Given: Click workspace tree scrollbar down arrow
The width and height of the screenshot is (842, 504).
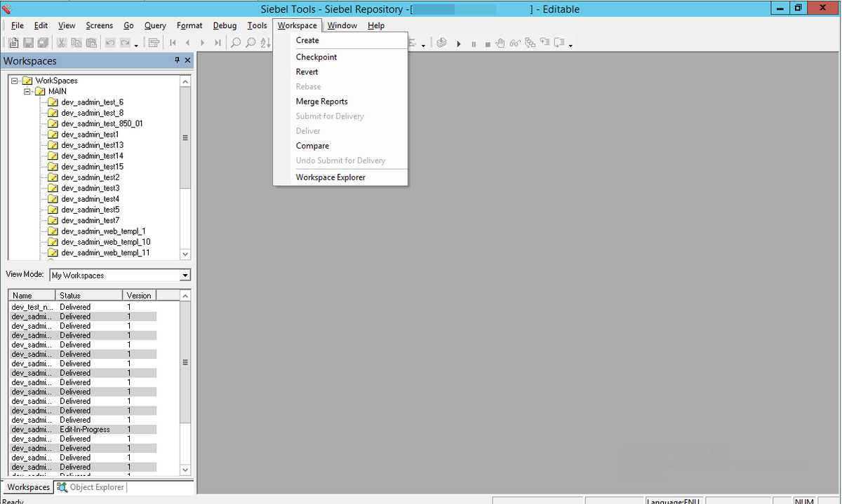Looking at the screenshot, I should (185, 254).
